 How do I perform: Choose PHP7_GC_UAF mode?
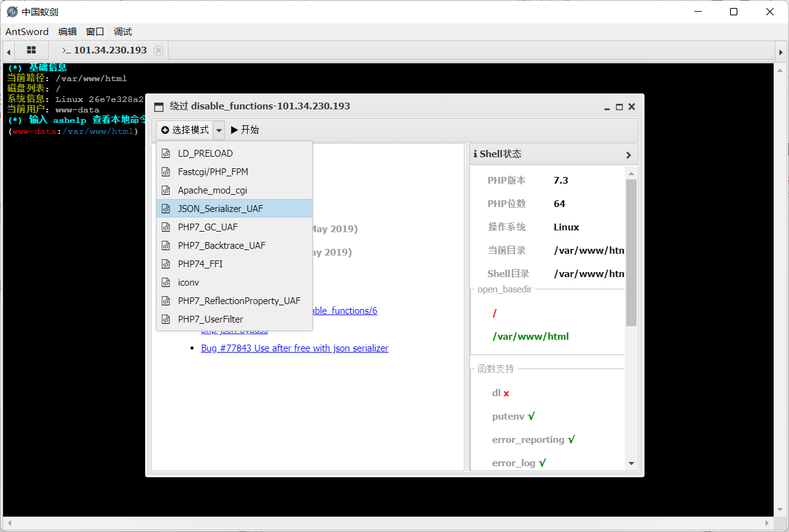coord(234,227)
